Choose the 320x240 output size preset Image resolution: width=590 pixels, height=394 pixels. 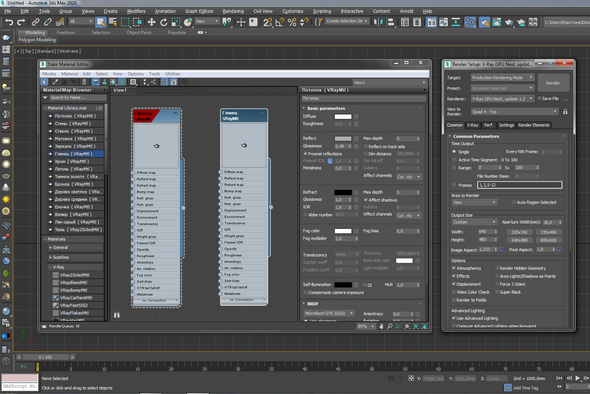pos(519,232)
